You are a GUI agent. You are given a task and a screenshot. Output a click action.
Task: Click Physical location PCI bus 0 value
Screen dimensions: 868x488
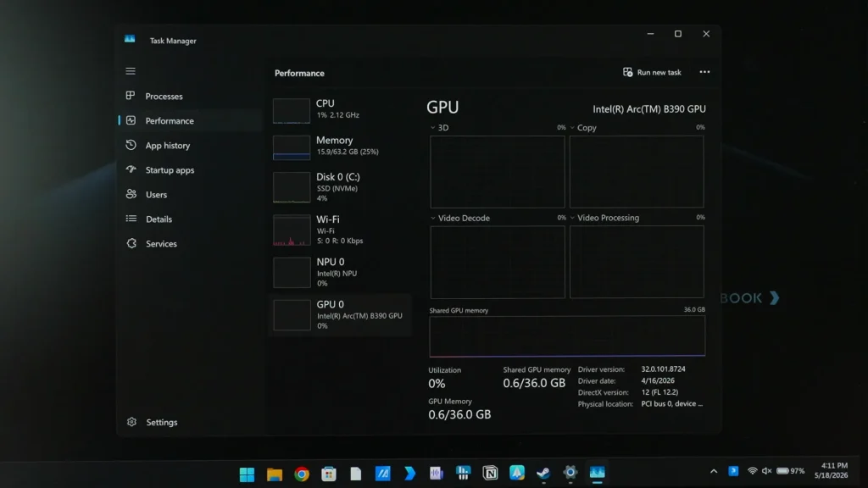pyautogui.click(x=672, y=404)
